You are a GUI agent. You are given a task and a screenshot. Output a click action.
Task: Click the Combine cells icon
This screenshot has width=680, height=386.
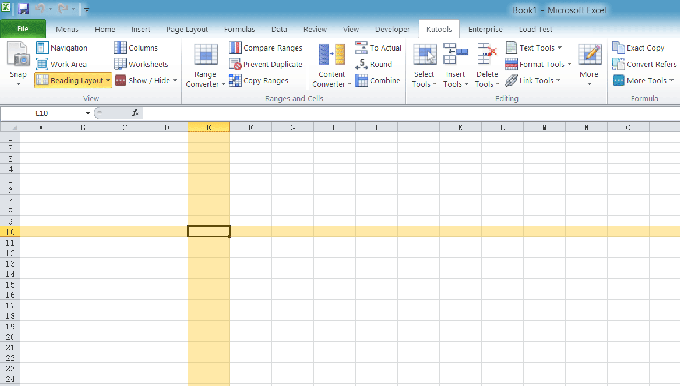coord(361,80)
